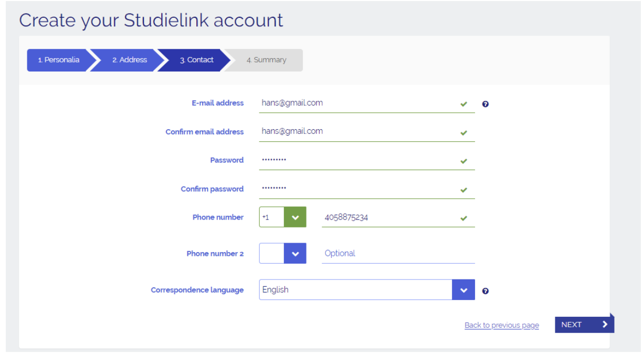644x353 pixels.
Task: Click green checkmark in Confirm email address field
Action: tap(463, 133)
